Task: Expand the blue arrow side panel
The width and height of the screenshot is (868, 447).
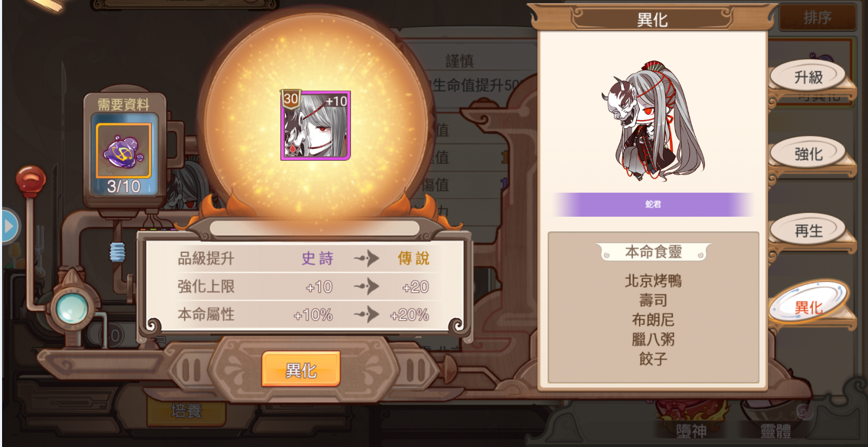Action: pos(9,226)
